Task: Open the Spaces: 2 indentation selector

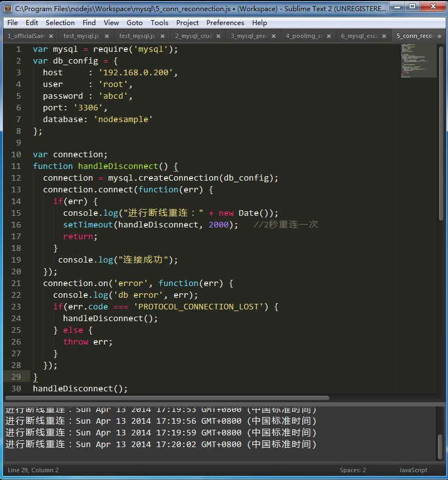Action: point(353,470)
